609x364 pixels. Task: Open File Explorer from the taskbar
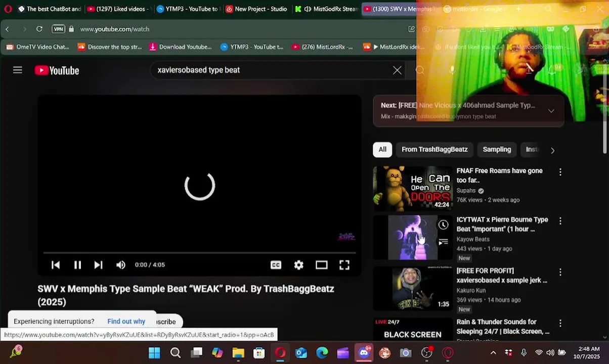click(x=238, y=352)
